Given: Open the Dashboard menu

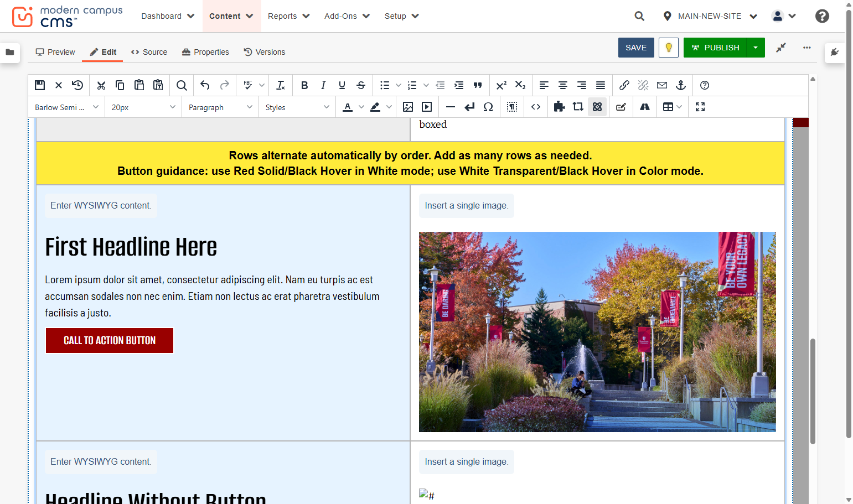Looking at the screenshot, I should coord(168,16).
